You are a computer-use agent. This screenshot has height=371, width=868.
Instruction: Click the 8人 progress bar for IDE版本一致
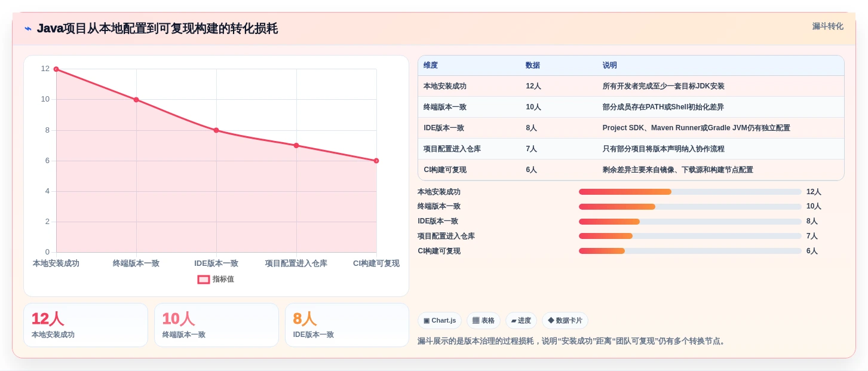690,222
